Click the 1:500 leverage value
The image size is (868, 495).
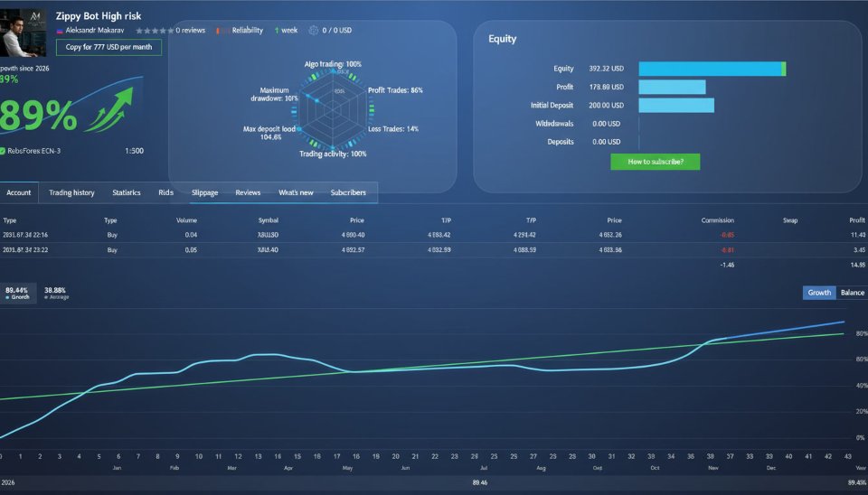(134, 151)
